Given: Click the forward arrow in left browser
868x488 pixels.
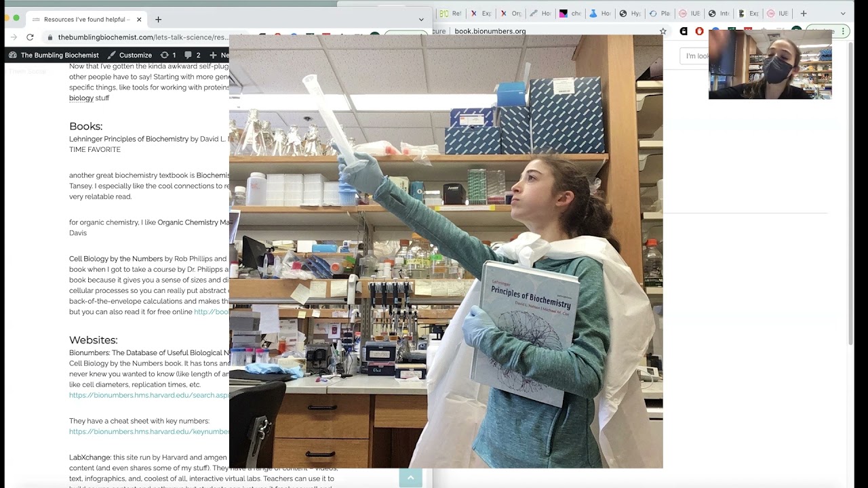Looking at the screenshot, I should pyautogui.click(x=14, y=37).
